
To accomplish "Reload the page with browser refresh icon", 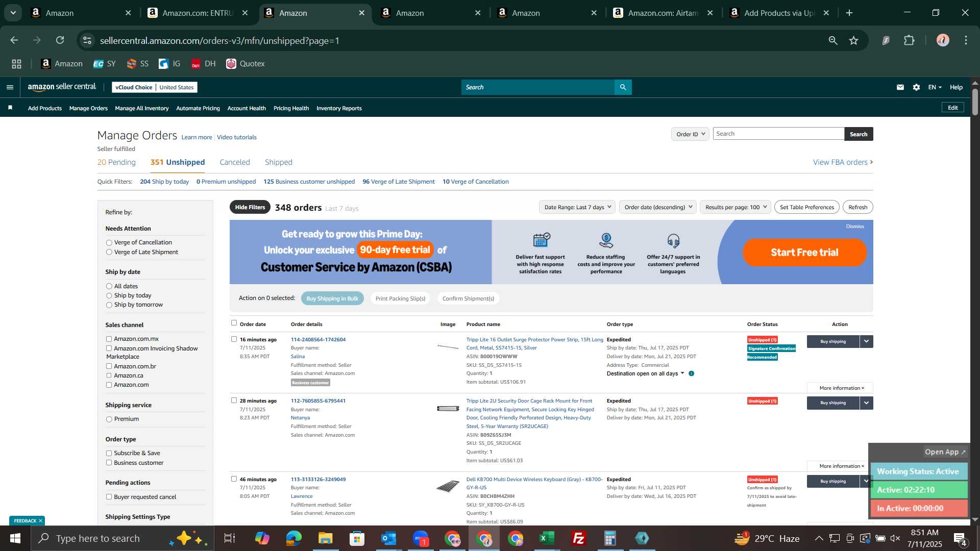I will coord(60,40).
